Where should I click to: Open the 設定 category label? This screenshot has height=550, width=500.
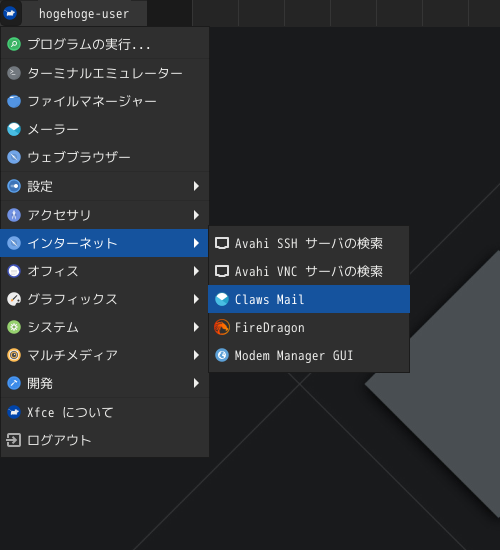(x=40, y=186)
